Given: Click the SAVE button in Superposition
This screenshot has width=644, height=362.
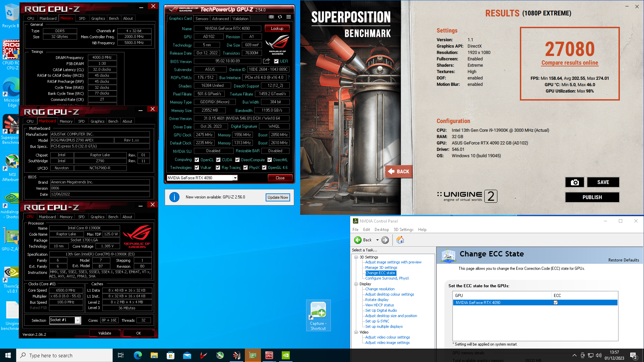Looking at the screenshot, I should coord(603,182).
